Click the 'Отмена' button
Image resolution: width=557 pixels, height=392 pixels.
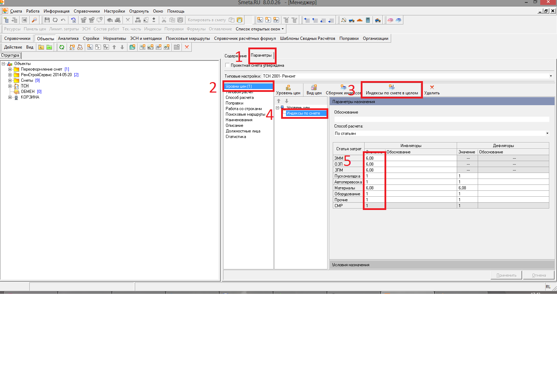pyautogui.click(x=538, y=275)
